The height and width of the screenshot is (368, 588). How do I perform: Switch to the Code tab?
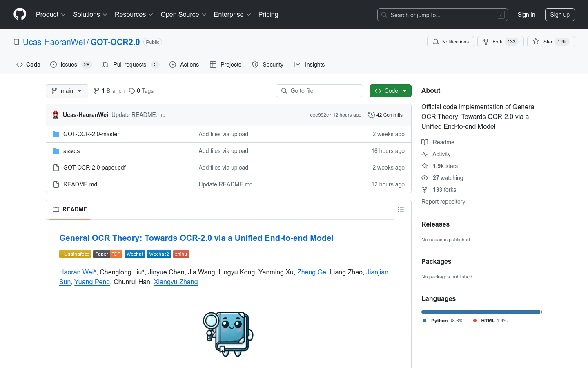29,65
